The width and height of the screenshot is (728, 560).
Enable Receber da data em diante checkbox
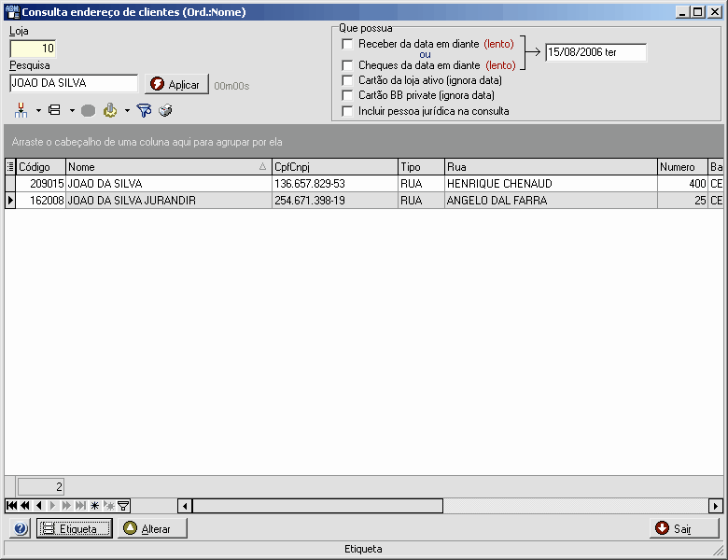[347, 44]
